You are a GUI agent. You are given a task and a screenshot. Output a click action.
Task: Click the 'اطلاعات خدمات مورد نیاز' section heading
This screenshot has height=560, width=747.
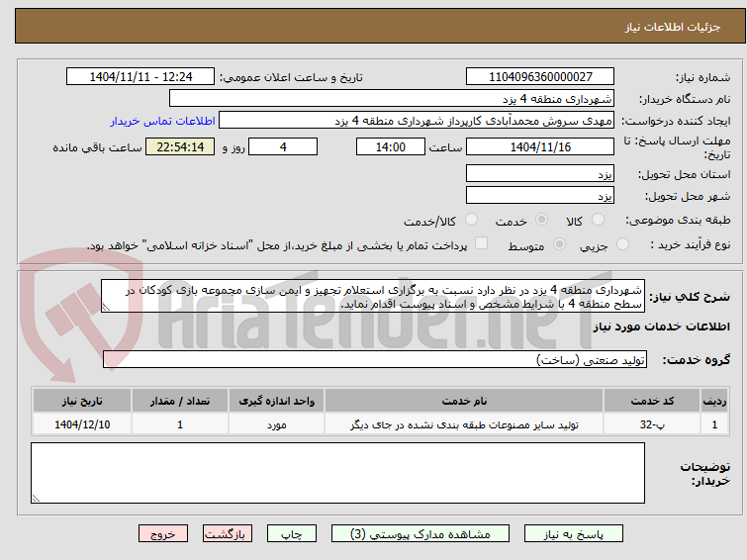tap(661, 327)
